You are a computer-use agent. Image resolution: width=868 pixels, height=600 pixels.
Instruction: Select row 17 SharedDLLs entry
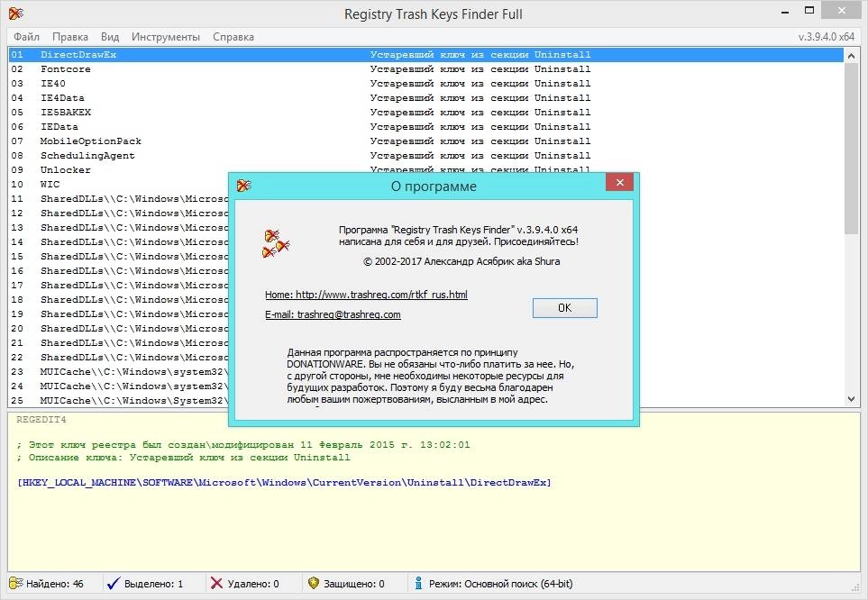click(x=118, y=285)
